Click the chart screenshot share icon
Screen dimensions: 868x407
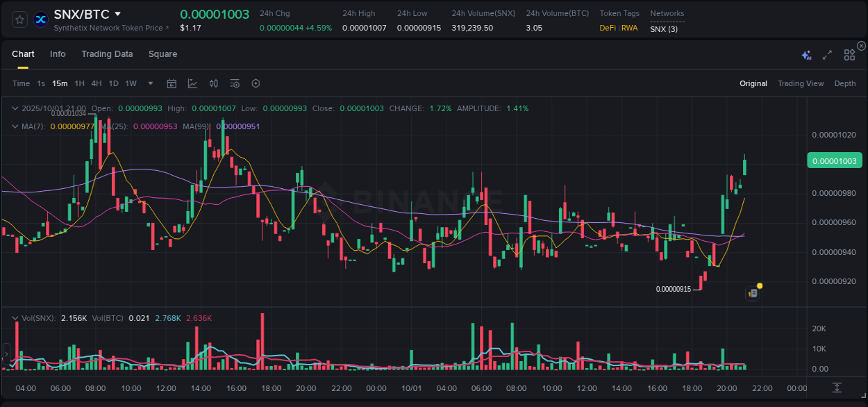[x=752, y=292]
